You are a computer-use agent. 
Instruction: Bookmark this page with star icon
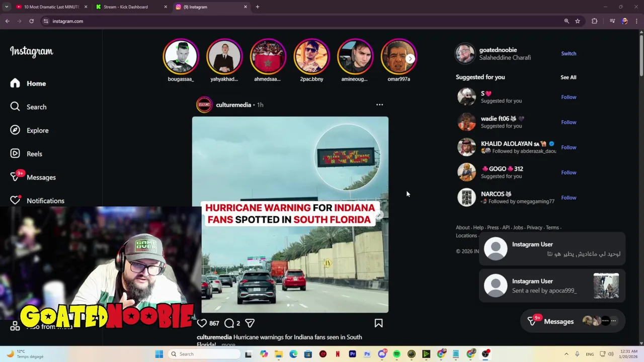coord(578,21)
